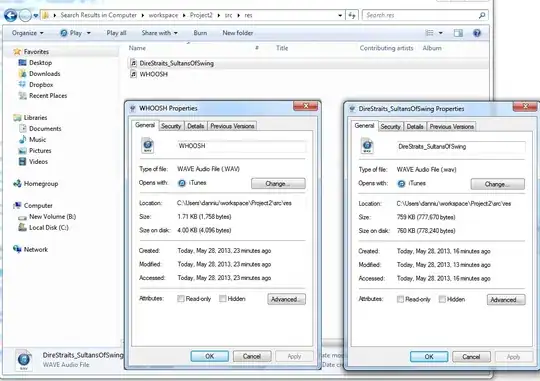Open New Volume (B:) drive

[52, 217]
